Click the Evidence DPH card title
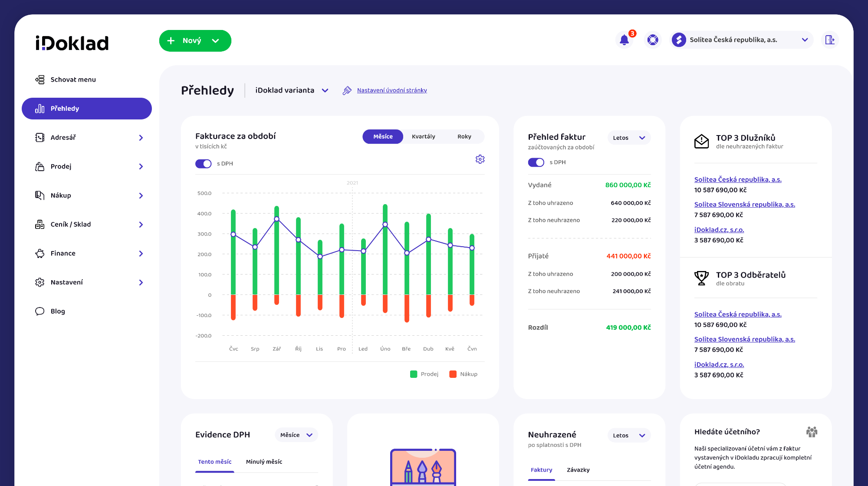 click(223, 435)
